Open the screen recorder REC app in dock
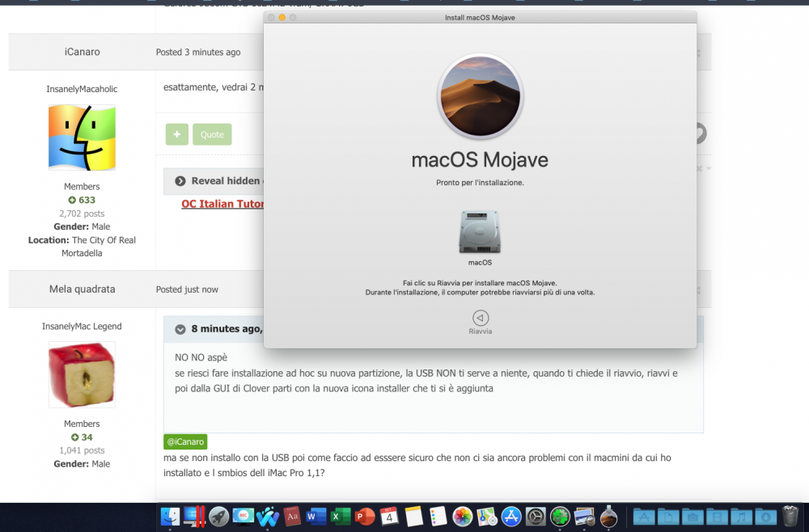Screen dimensions: 809x532 click(243, 517)
